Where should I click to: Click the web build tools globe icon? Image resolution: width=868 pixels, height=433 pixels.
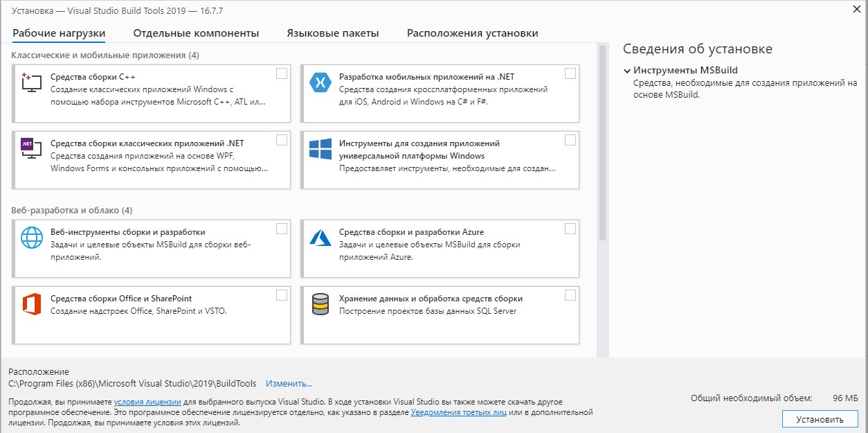pos(32,238)
